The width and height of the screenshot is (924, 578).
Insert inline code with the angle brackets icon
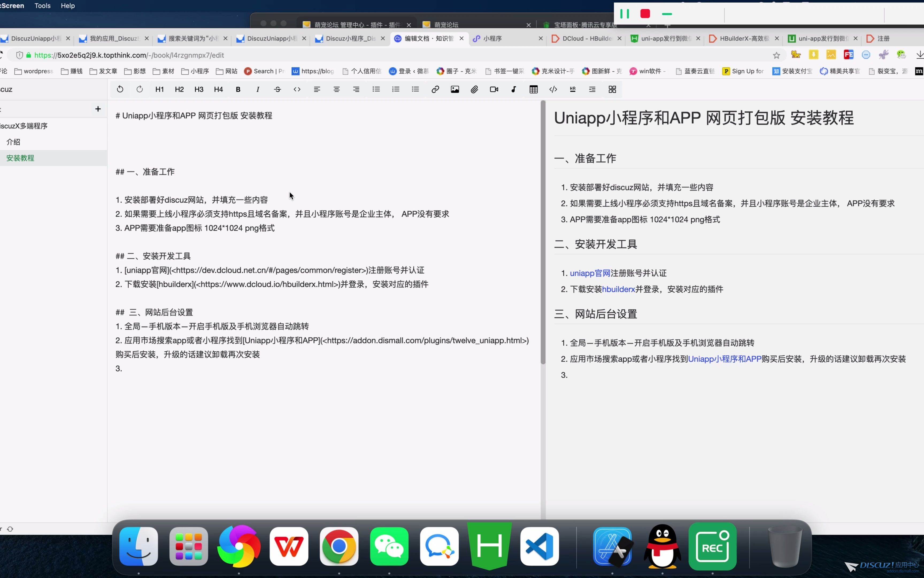click(297, 89)
